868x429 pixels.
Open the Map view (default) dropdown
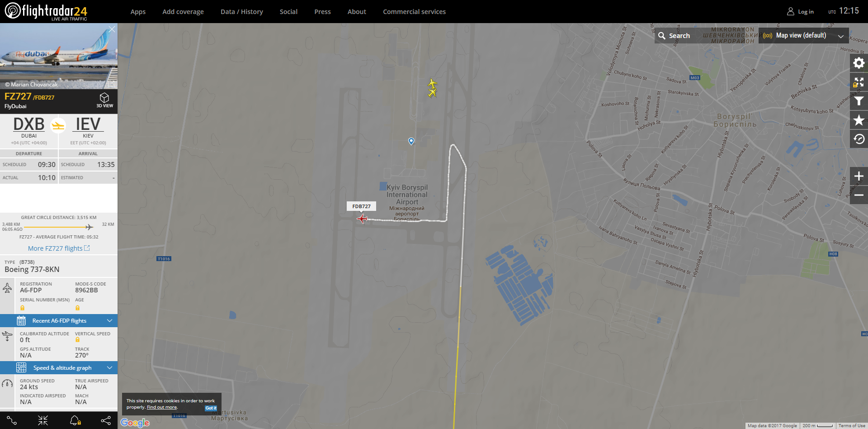[x=803, y=35]
